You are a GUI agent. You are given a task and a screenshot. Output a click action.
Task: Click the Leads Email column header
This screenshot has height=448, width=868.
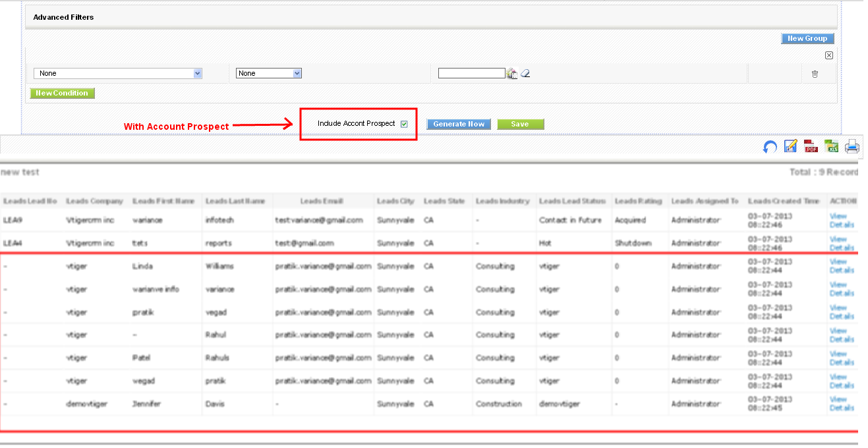tap(322, 201)
